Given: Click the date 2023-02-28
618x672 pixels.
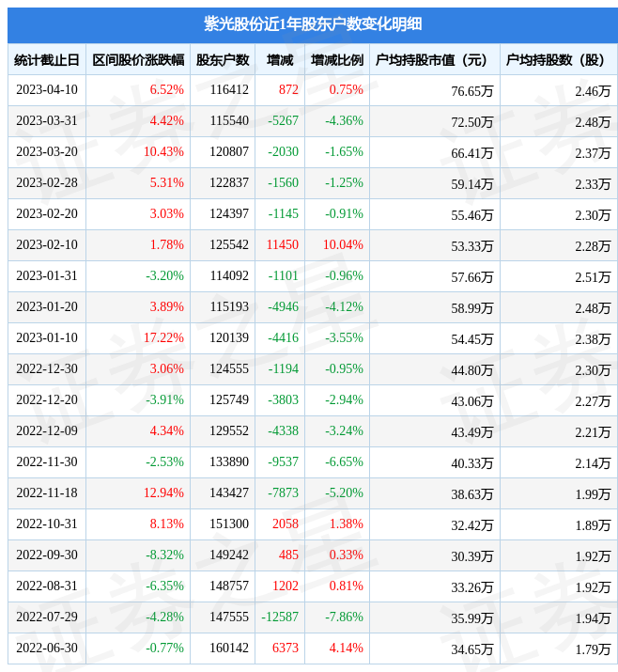Looking at the screenshot, I should tap(47, 182).
